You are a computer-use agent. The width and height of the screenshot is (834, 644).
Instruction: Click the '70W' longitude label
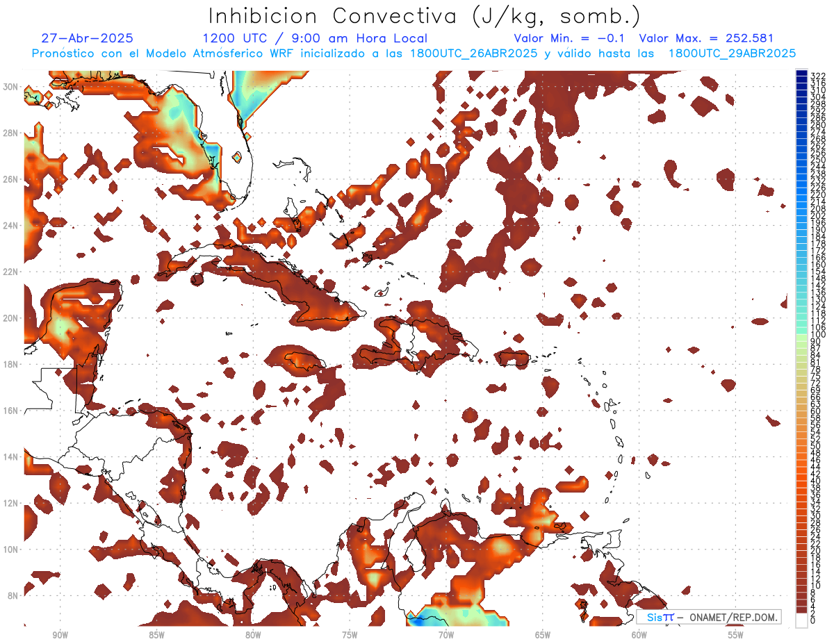(x=446, y=635)
